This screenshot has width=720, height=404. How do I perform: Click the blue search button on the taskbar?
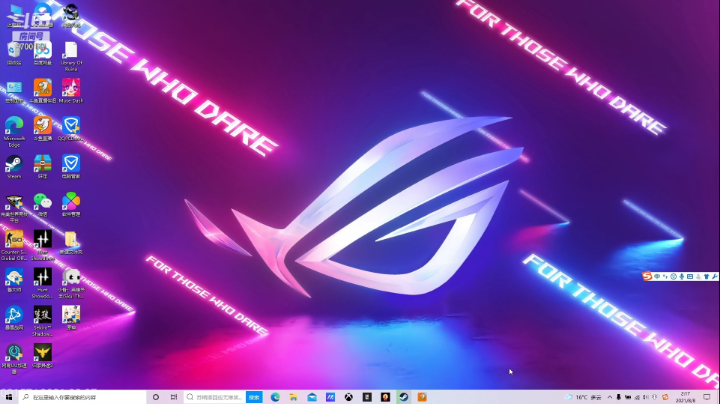click(x=254, y=397)
